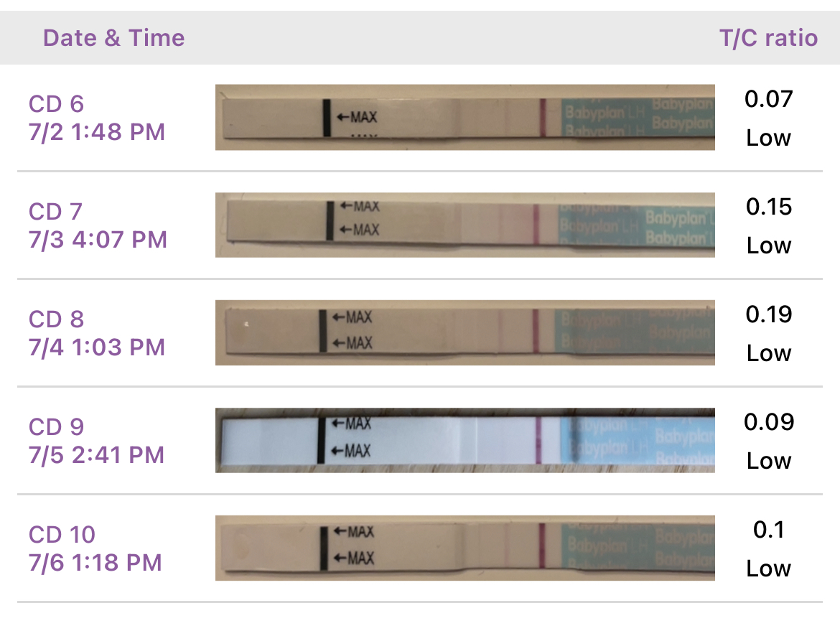Viewport: 840px width, 631px height.
Task: Open the CD 10 test strip image
Action: (465, 548)
